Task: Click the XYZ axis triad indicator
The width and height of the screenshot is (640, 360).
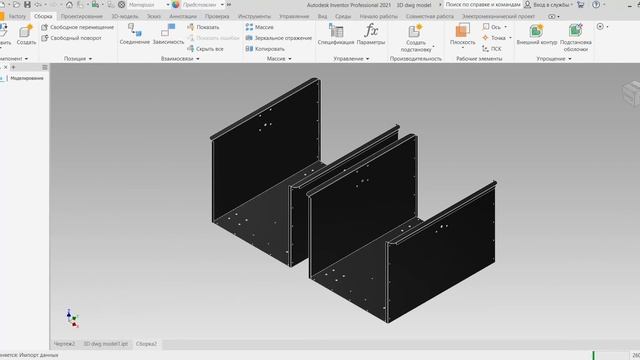Action: (73, 318)
